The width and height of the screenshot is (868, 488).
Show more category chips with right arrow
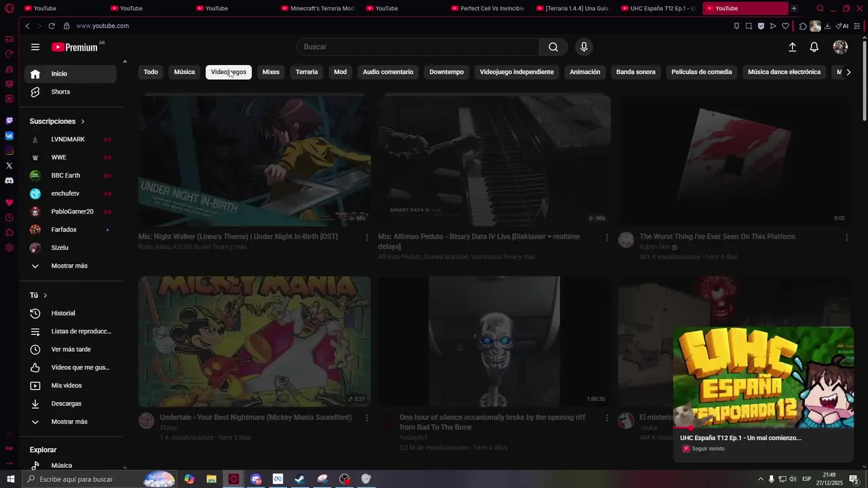[848, 72]
